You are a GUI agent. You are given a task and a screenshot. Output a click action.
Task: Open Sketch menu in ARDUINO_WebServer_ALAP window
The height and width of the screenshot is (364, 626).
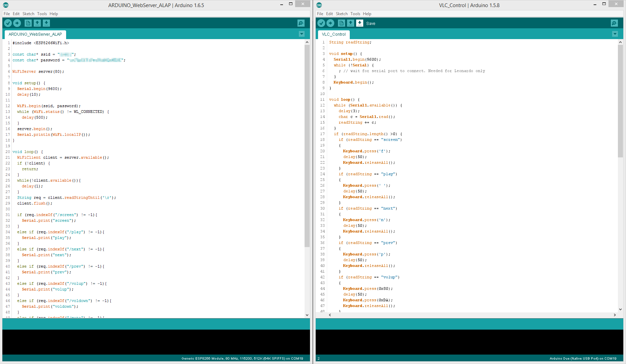28,14
